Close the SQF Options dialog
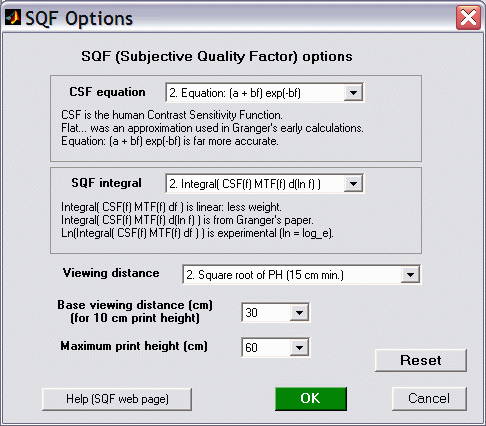The height and width of the screenshot is (426, 486). [468, 17]
